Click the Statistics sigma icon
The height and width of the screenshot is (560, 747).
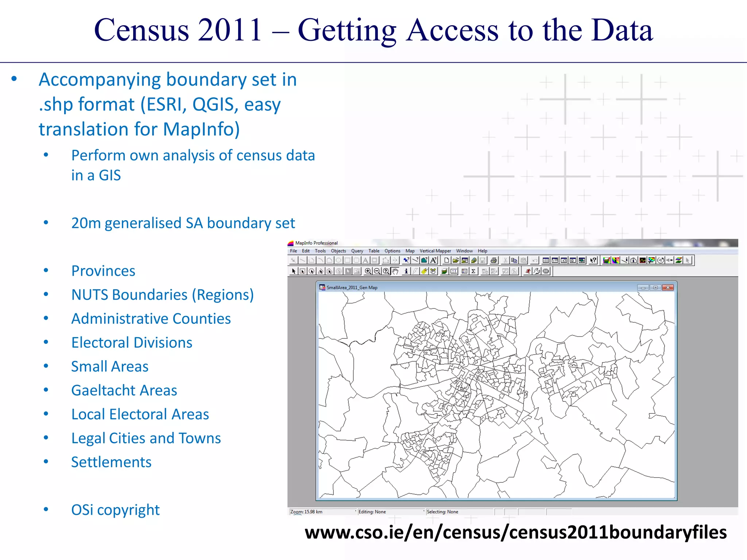click(473, 271)
